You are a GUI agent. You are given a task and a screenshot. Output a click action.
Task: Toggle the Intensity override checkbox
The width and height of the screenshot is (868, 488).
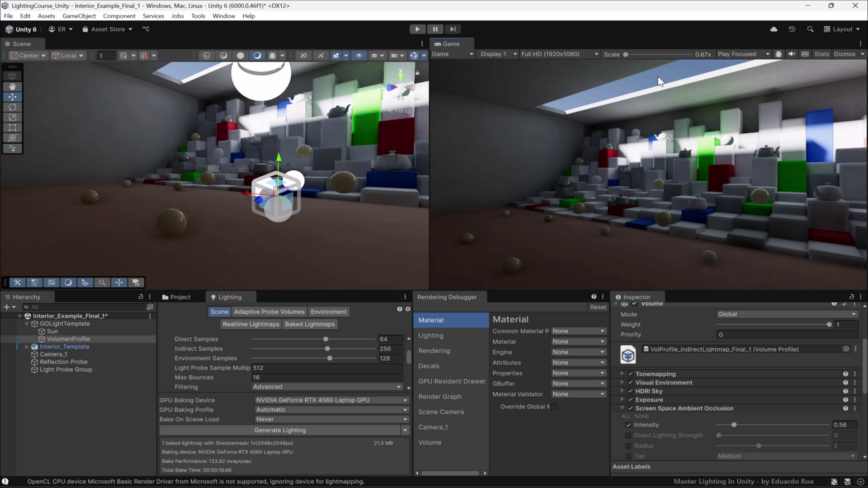(x=628, y=425)
